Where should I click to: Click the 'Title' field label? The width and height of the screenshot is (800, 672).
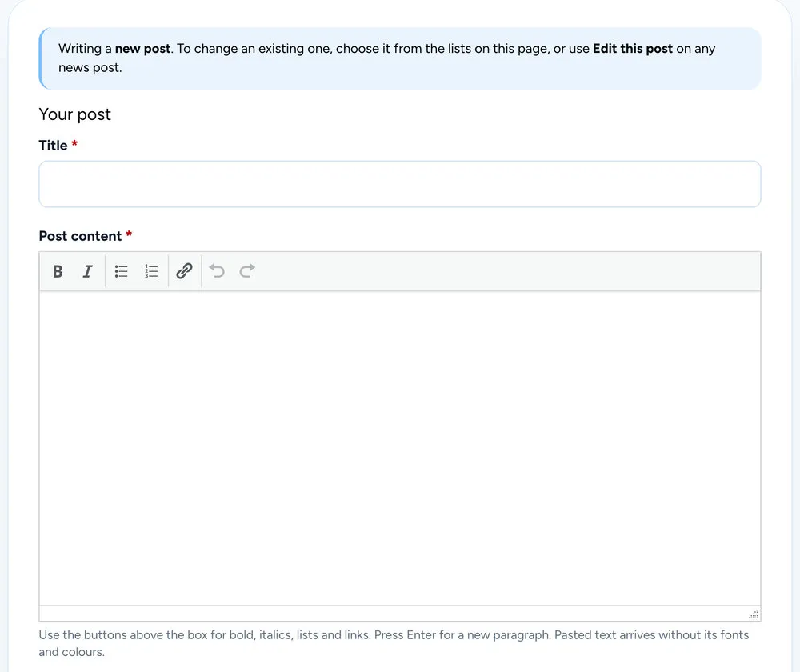pyautogui.click(x=53, y=146)
